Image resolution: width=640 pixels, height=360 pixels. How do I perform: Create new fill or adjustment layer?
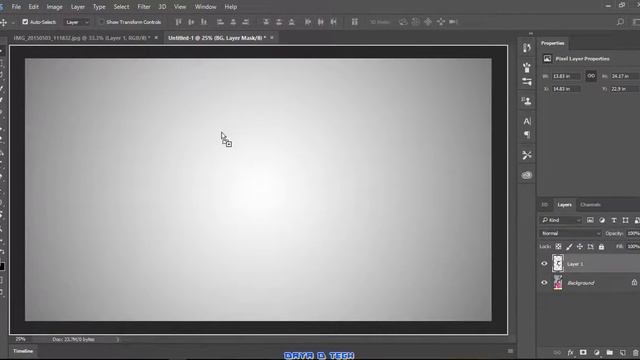click(x=596, y=353)
